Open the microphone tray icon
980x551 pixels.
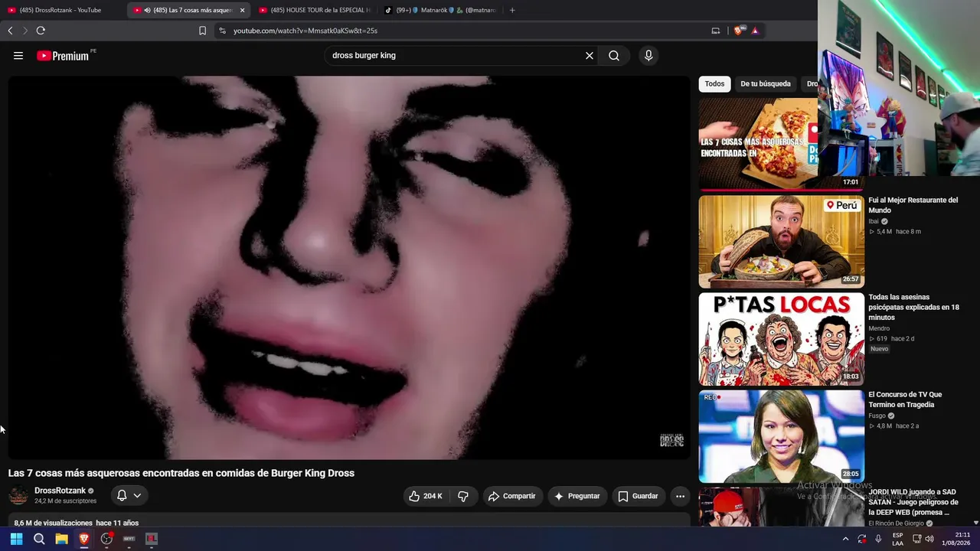878,539
